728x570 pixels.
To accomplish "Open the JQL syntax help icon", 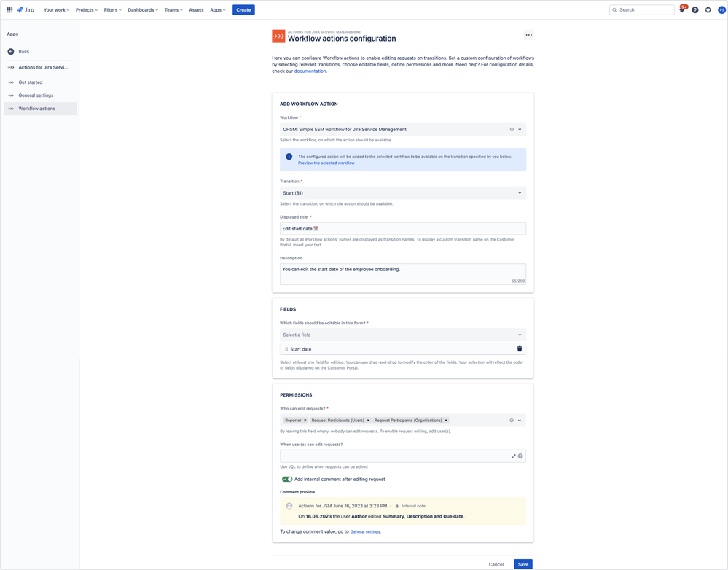I will (520, 456).
